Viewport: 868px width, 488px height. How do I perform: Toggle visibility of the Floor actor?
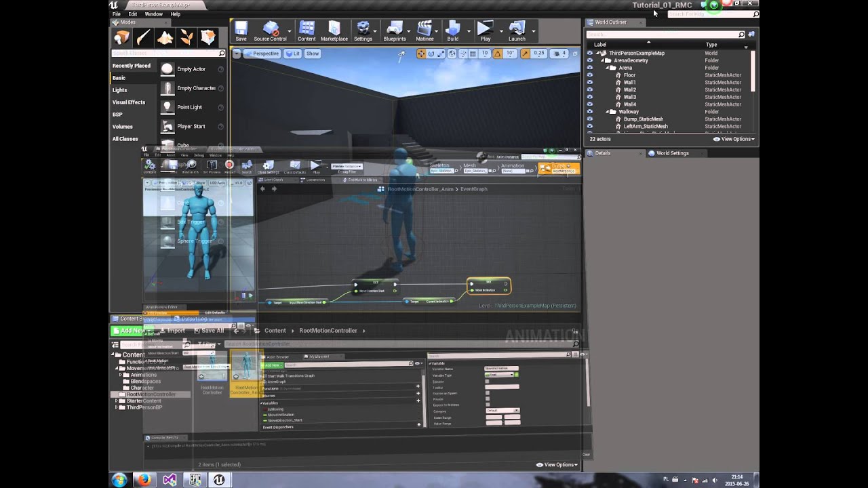[x=589, y=75]
